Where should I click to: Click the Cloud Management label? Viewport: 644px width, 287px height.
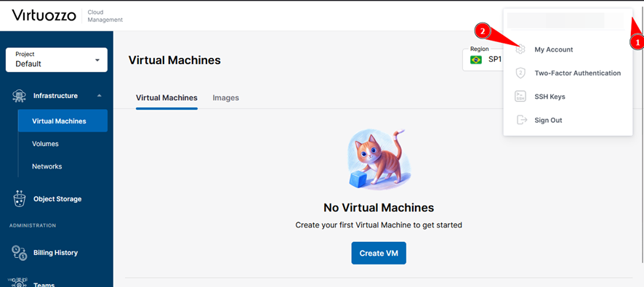tap(105, 15)
